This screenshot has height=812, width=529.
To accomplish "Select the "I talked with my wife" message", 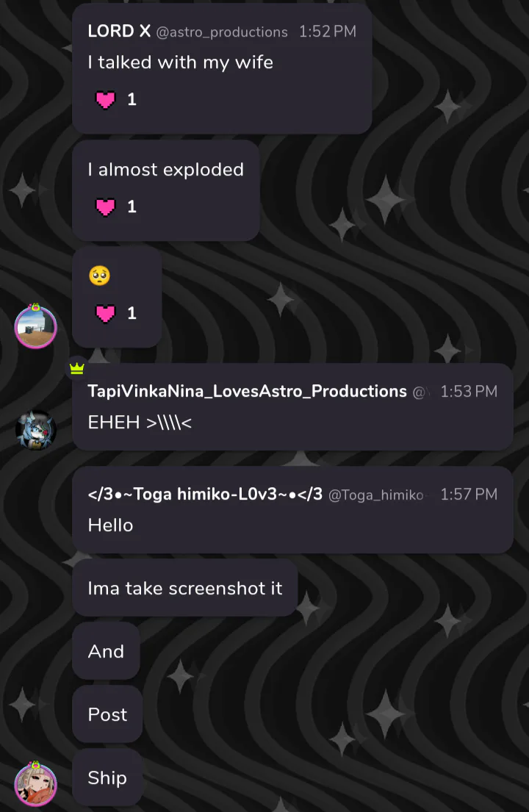I will tap(180, 63).
